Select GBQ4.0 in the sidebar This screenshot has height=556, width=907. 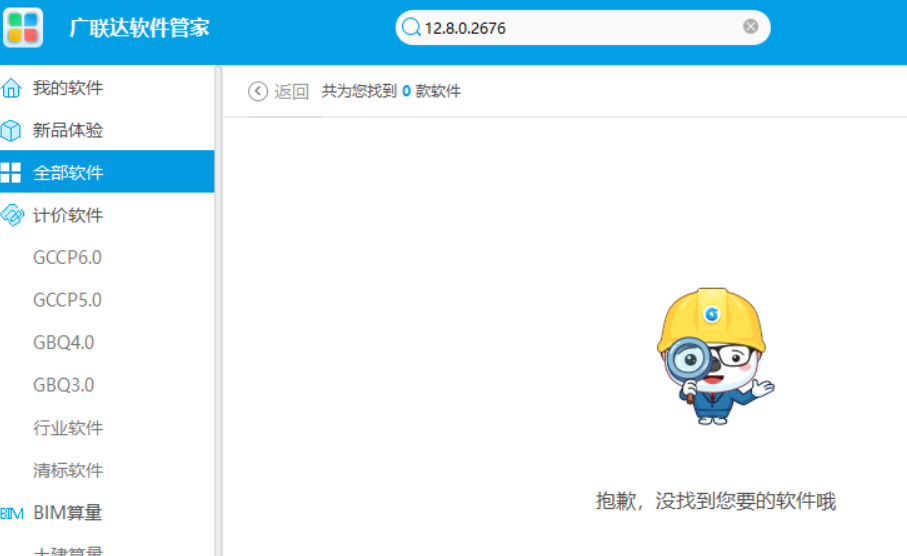[64, 343]
